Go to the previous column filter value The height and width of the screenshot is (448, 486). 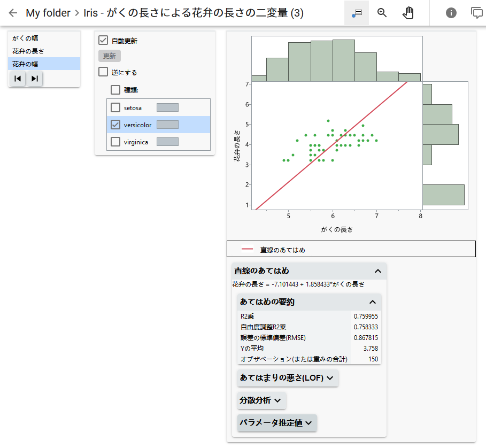tap(18, 79)
